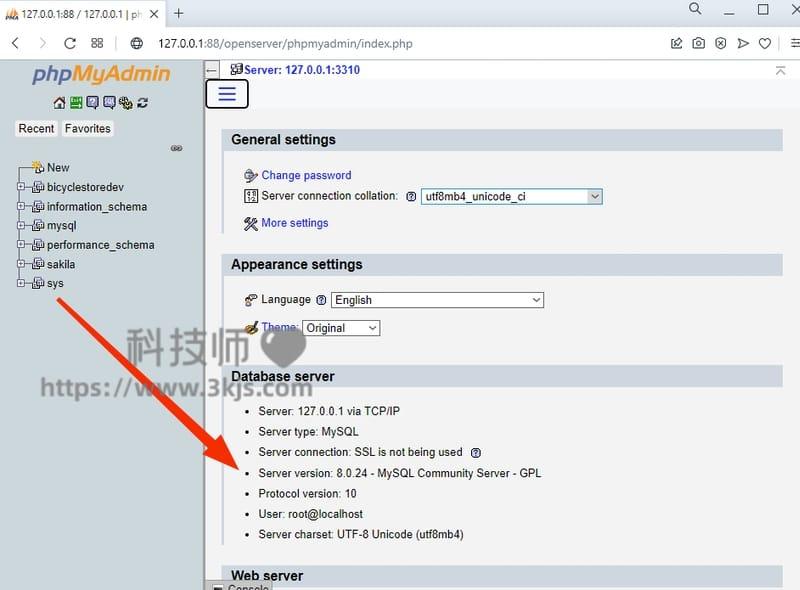Click help icon beside SSL not used
This screenshot has width=800, height=590.
(x=476, y=453)
